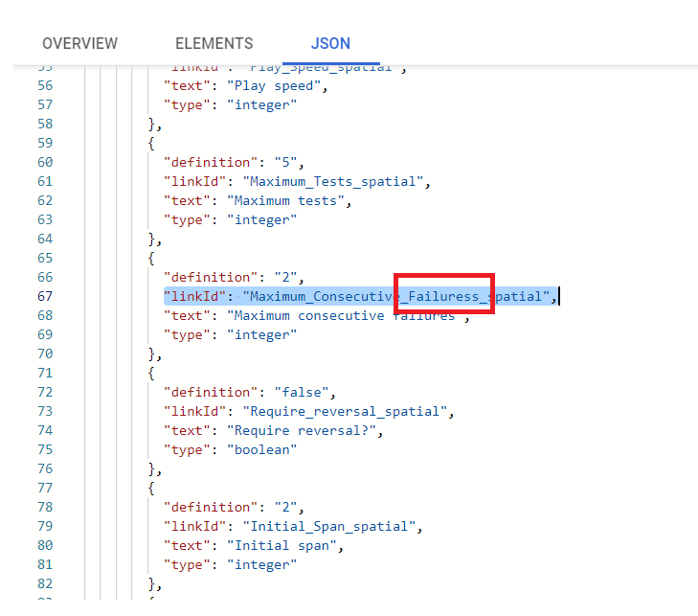The height and width of the screenshot is (616, 698).
Task: Click line number 80 in gutter
Action: (45, 545)
